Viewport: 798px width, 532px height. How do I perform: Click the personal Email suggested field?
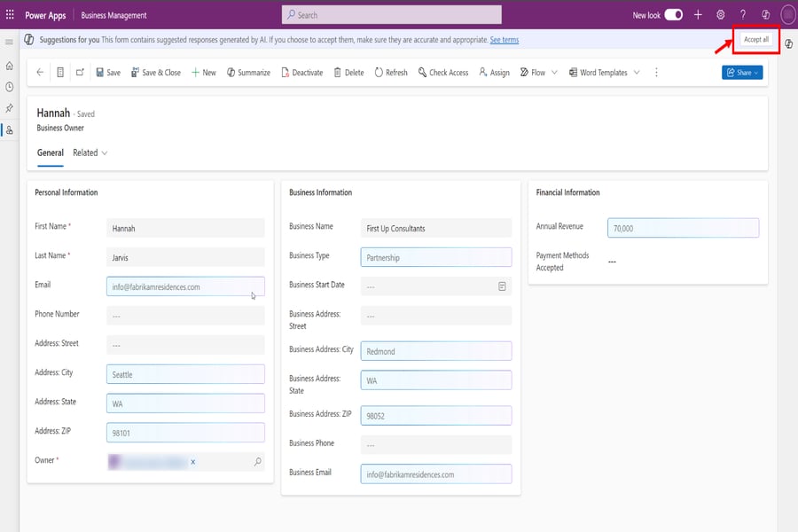click(185, 286)
